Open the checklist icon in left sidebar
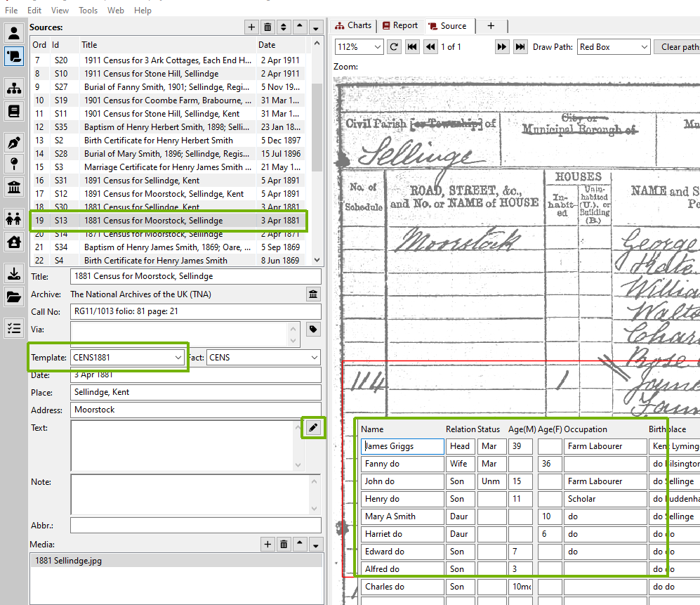 click(13, 327)
